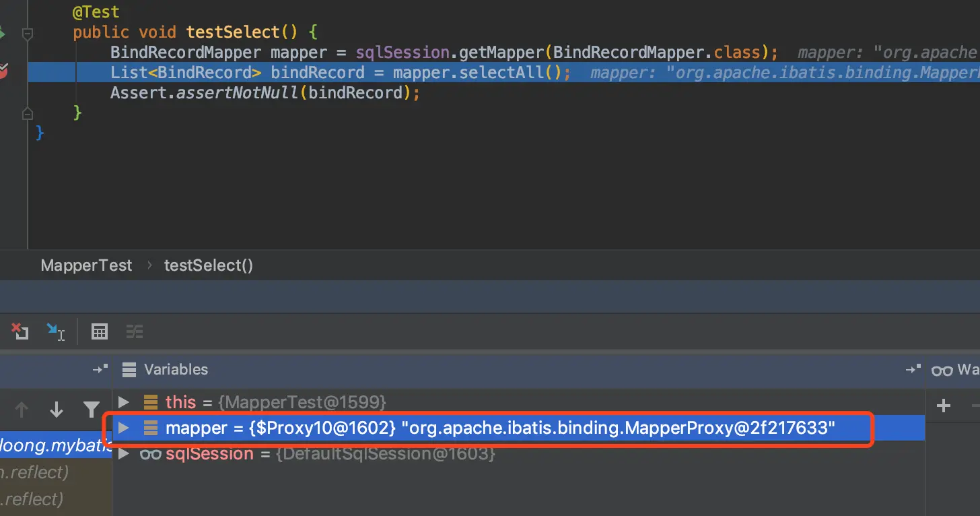This screenshot has height=516, width=980.
Task: Click List<BindRecord> on the highlighted line
Action: 186,73
